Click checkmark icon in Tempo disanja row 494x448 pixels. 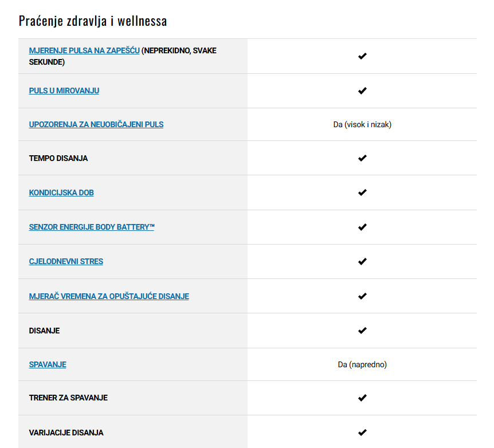[x=362, y=158]
